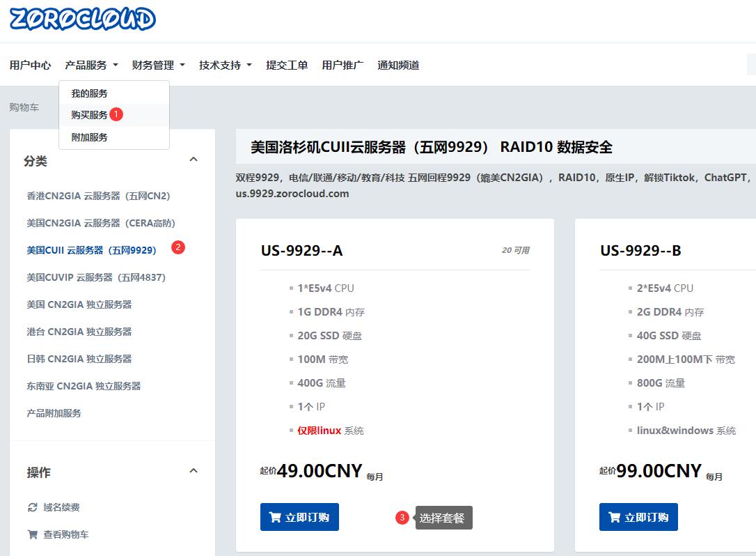The width and height of the screenshot is (756, 556).
Task: Click 2G DDR4 内存 spec in plan B
Action: pyautogui.click(x=670, y=312)
